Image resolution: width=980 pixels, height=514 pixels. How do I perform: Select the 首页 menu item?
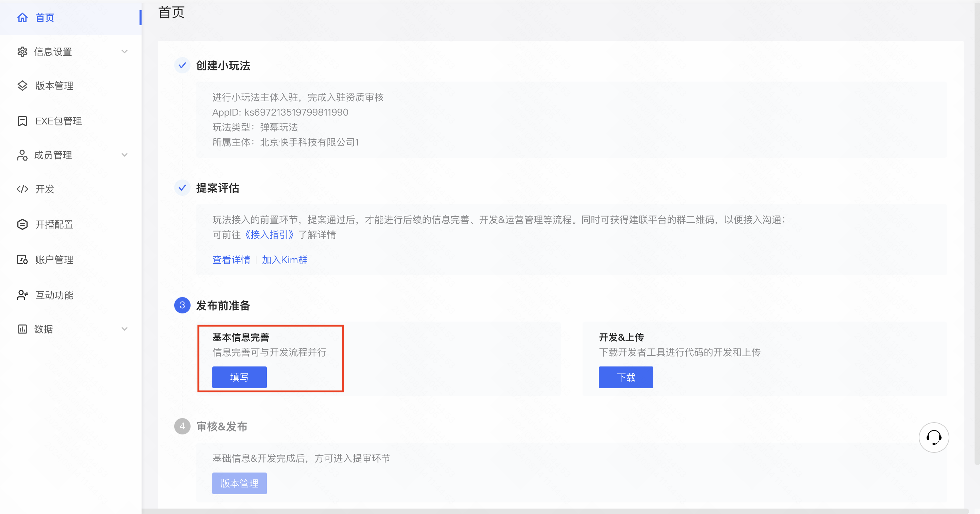tap(45, 17)
